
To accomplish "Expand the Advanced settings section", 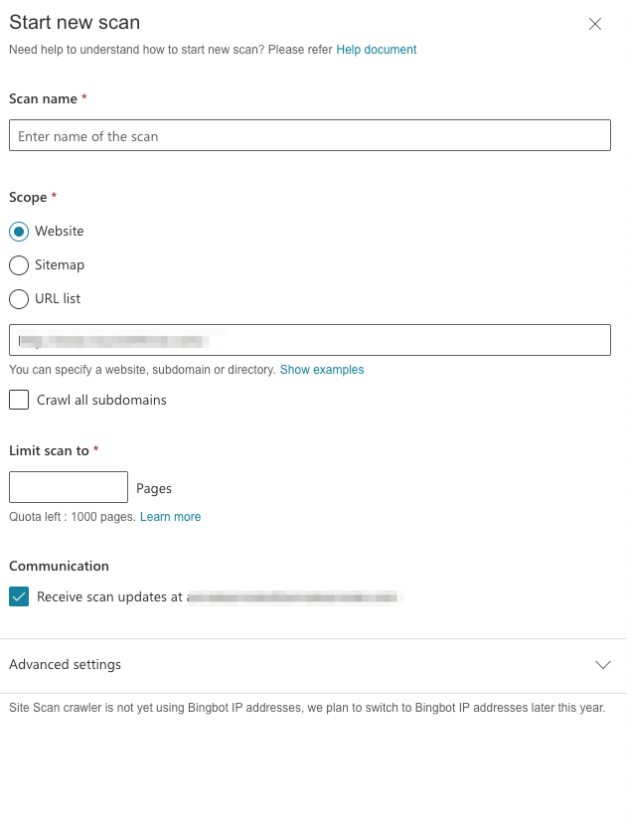I will point(65,664).
